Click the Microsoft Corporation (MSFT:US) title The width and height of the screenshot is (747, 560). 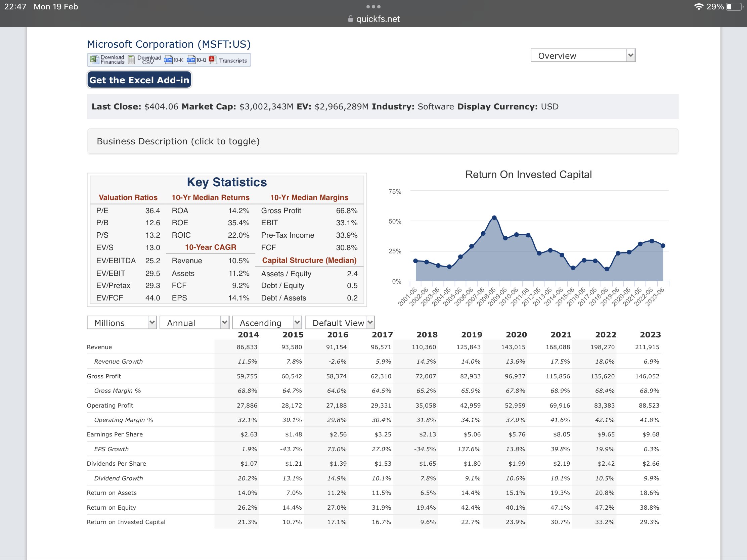169,44
